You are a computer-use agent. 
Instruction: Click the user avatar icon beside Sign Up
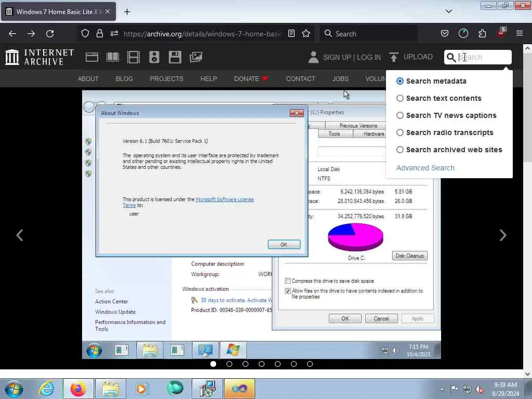pyautogui.click(x=313, y=57)
